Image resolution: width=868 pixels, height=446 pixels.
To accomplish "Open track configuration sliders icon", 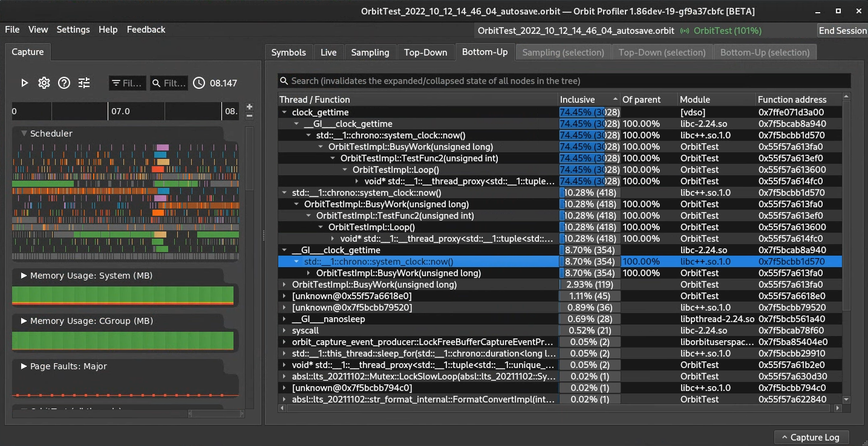I will [x=84, y=83].
